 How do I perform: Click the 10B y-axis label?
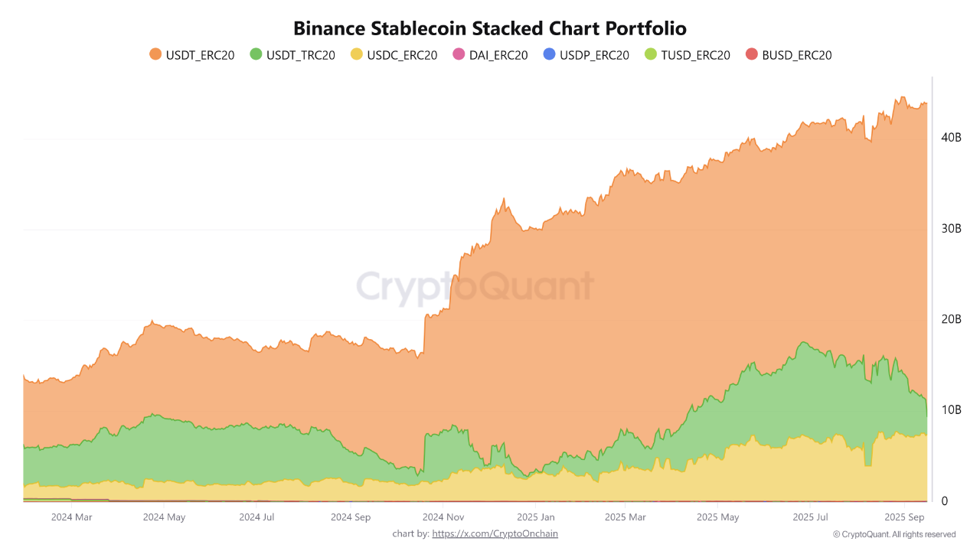pyautogui.click(x=951, y=410)
